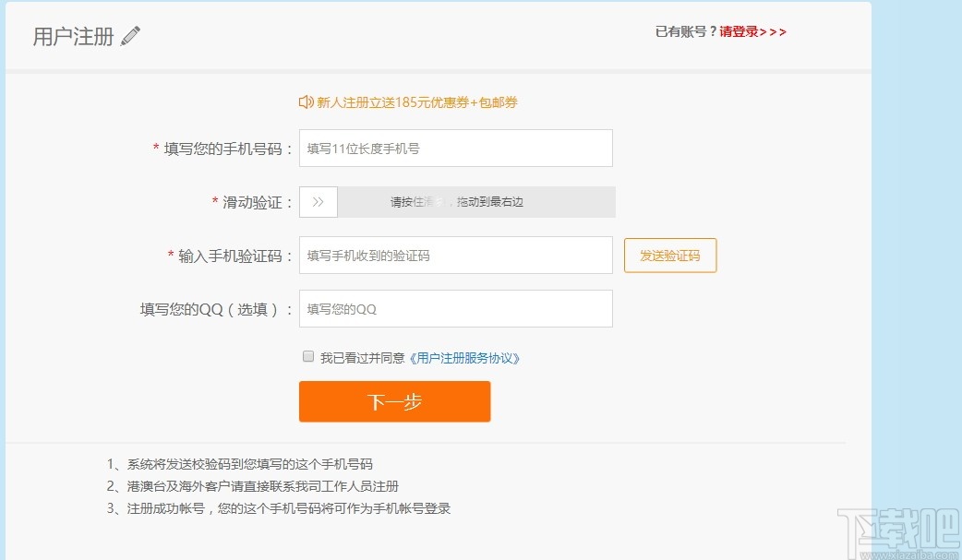Focus the optional QQ number field
This screenshot has height=560, width=962.
(455, 309)
